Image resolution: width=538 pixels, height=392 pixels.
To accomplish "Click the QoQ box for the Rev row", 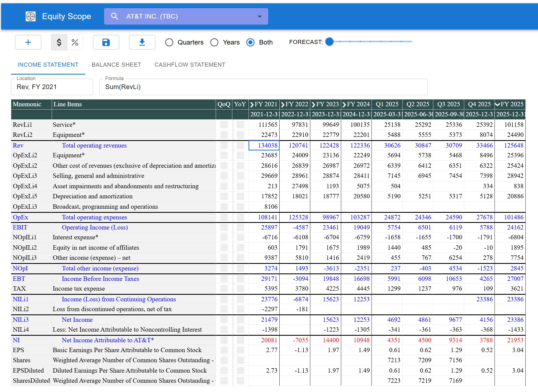I will point(224,145).
